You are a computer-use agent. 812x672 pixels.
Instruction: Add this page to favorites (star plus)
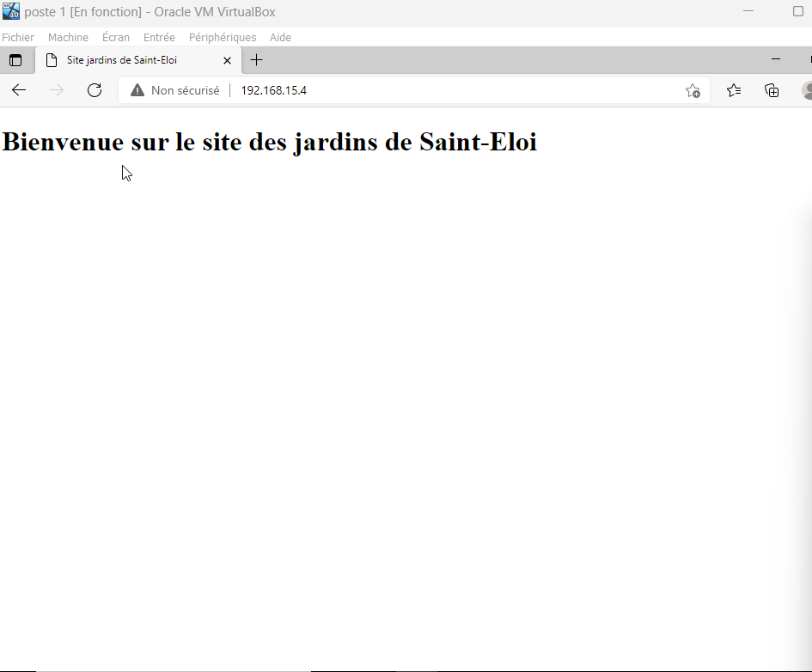[693, 90]
